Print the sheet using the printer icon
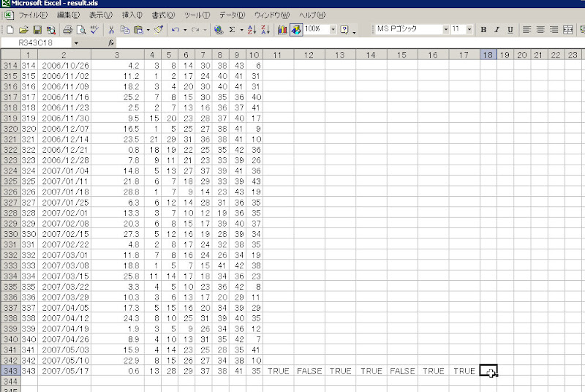This screenshot has width=585, height=392. coord(67,29)
